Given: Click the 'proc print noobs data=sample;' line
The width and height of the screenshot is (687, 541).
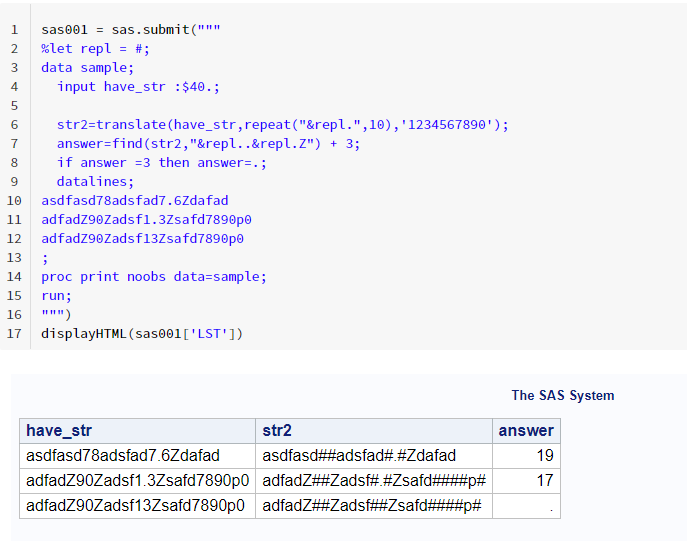Looking at the screenshot, I should (x=154, y=276).
